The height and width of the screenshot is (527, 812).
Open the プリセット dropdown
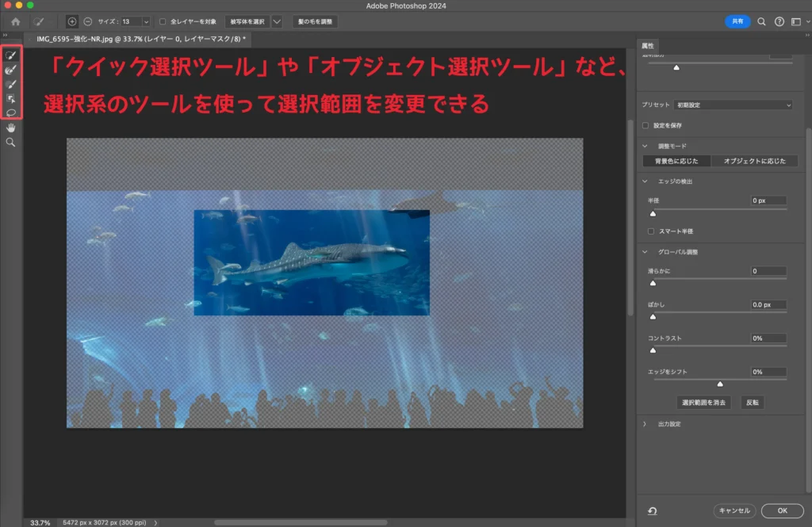(733, 105)
